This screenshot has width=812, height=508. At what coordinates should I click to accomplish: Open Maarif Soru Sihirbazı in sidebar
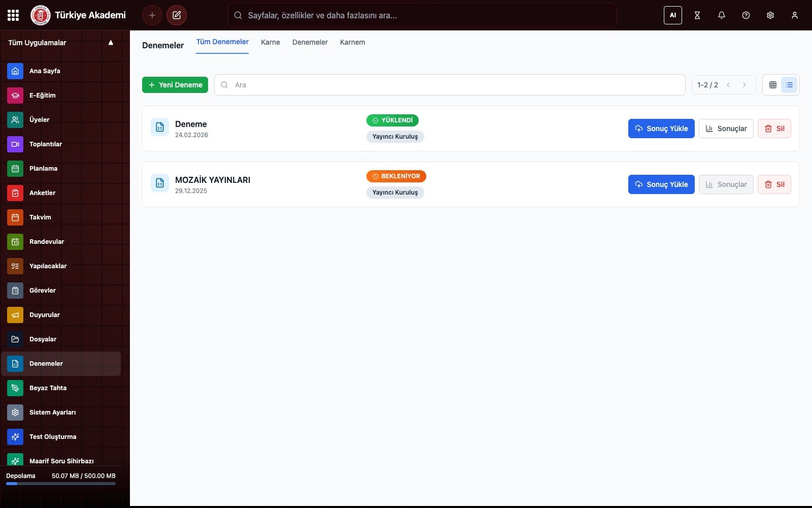coord(61,460)
